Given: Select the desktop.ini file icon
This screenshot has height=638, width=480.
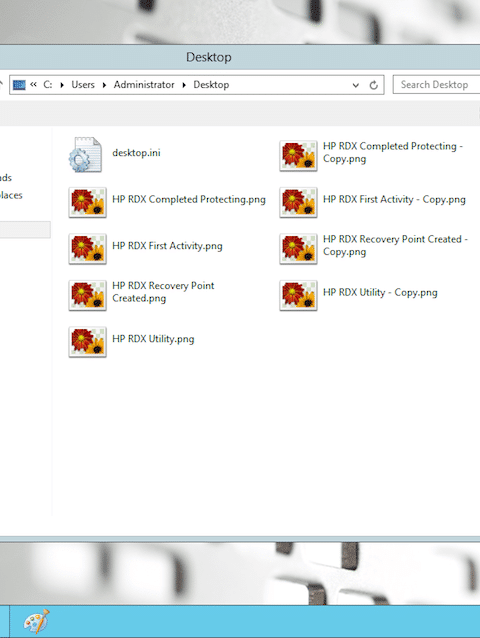Looking at the screenshot, I should (x=85, y=155).
